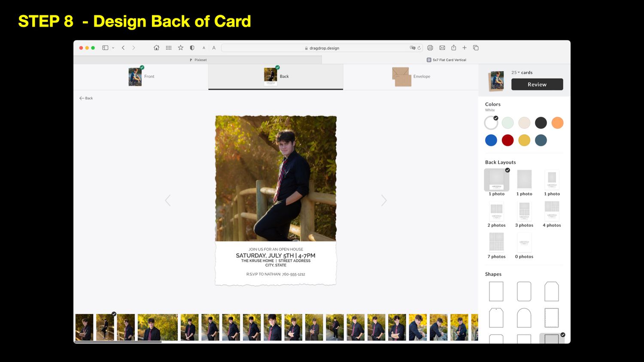The width and height of the screenshot is (644, 362).
Task: Choose the arched top card shape
Action: click(524, 318)
